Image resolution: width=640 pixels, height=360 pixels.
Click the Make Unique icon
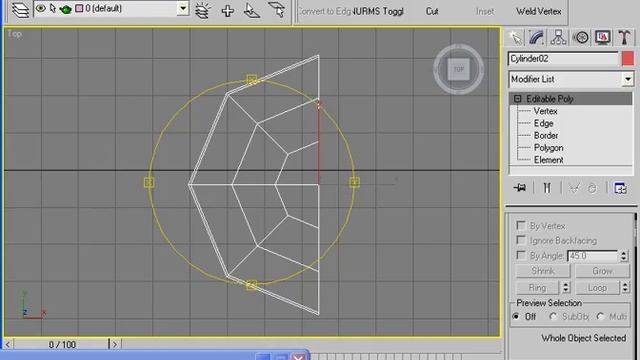click(x=574, y=188)
